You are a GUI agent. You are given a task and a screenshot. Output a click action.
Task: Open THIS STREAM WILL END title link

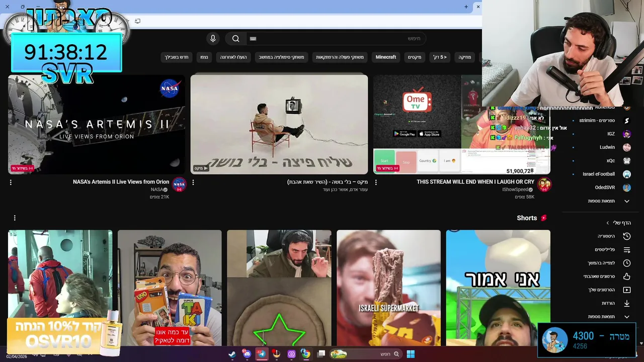475,182
